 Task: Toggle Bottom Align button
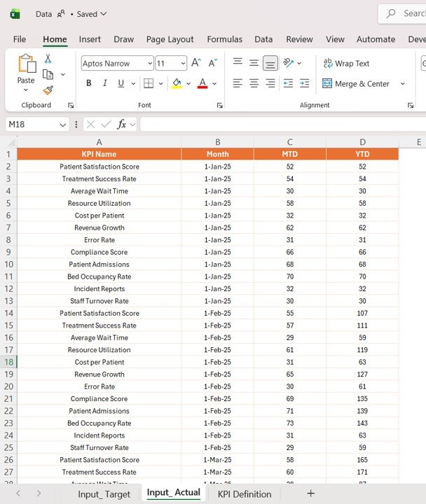click(270, 63)
